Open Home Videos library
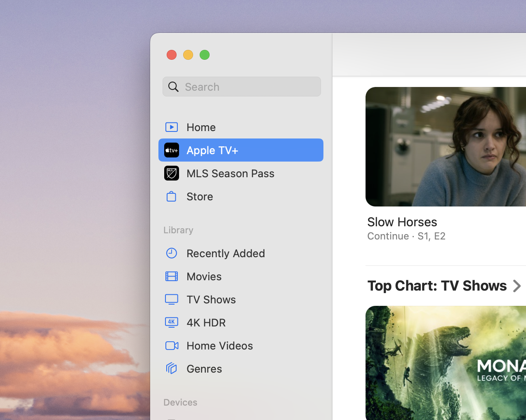 pyautogui.click(x=241, y=345)
